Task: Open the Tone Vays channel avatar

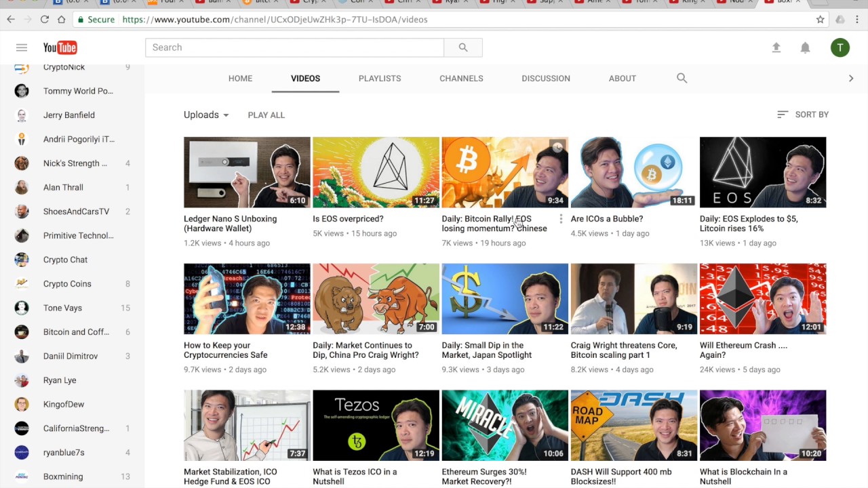Action: pos(22,308)
